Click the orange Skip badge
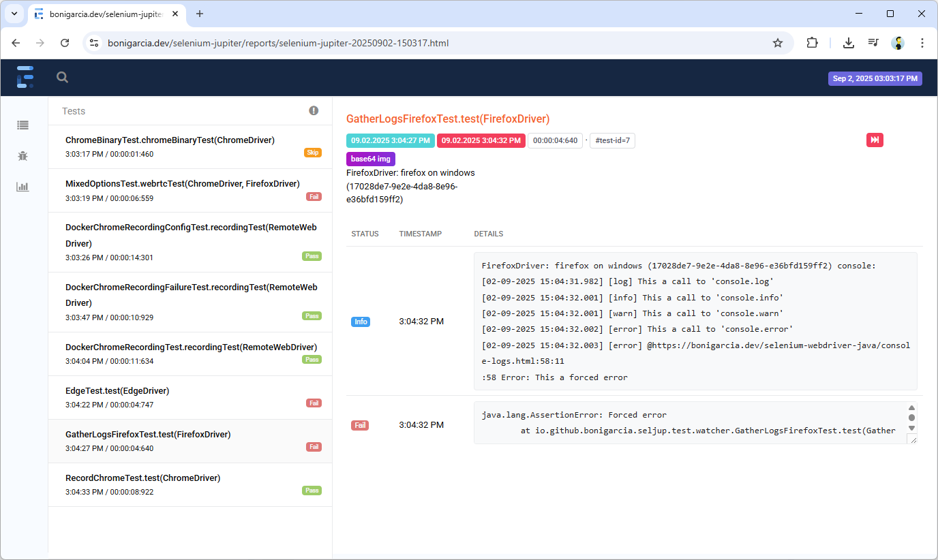938x560 pixels. (312, 153)
